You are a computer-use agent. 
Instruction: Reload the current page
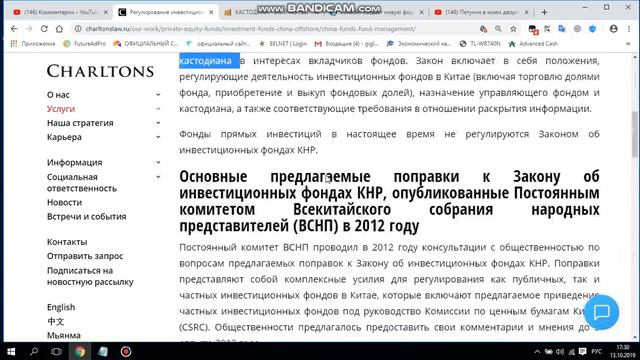44,29
